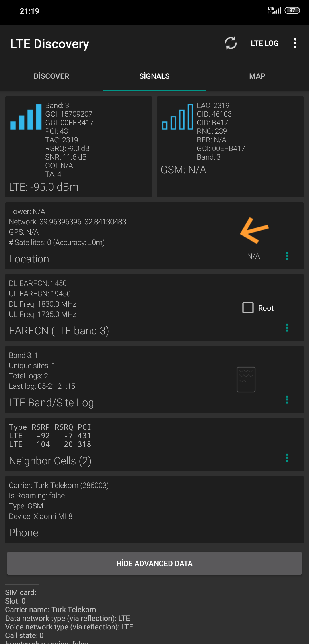Tap the battery indicator in status bar
Screen dimensions: 309x644
click(x=292, y=11)
